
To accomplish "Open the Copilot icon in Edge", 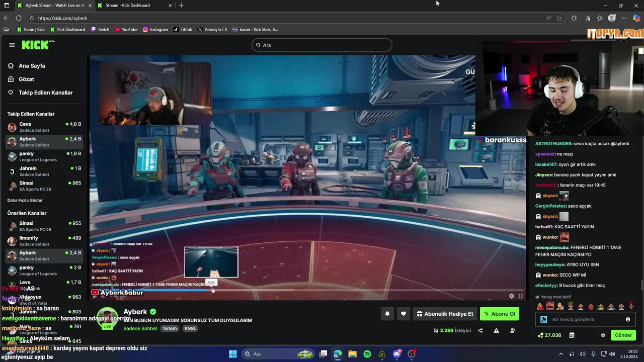I will tap(636, 18).
